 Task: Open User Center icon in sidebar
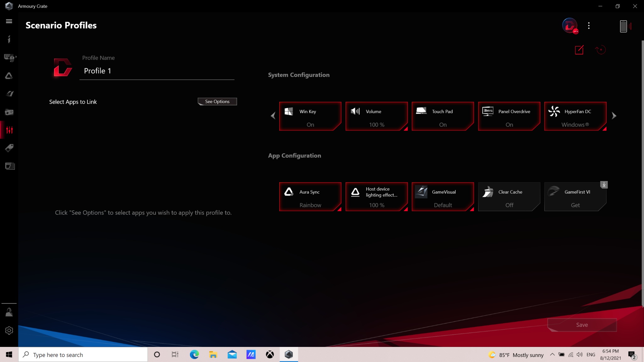point(9,312)
